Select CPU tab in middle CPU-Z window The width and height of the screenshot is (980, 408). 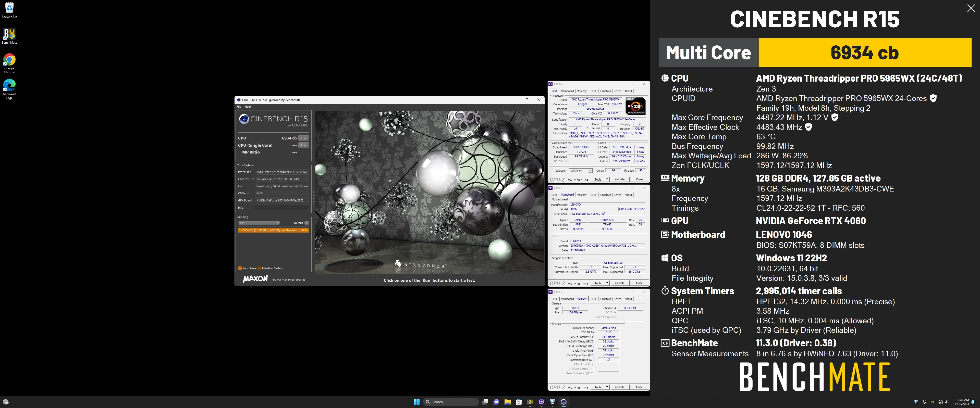554,195
